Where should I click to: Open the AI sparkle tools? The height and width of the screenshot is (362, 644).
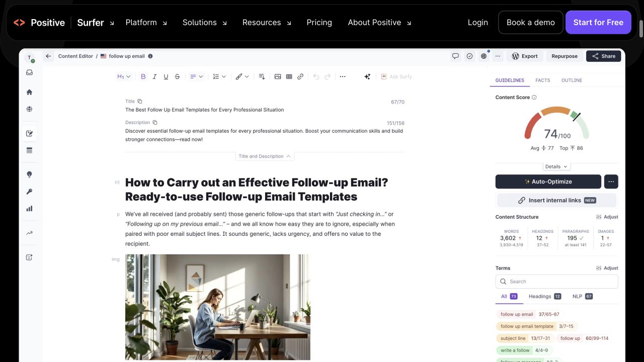(x=367, y=76)
